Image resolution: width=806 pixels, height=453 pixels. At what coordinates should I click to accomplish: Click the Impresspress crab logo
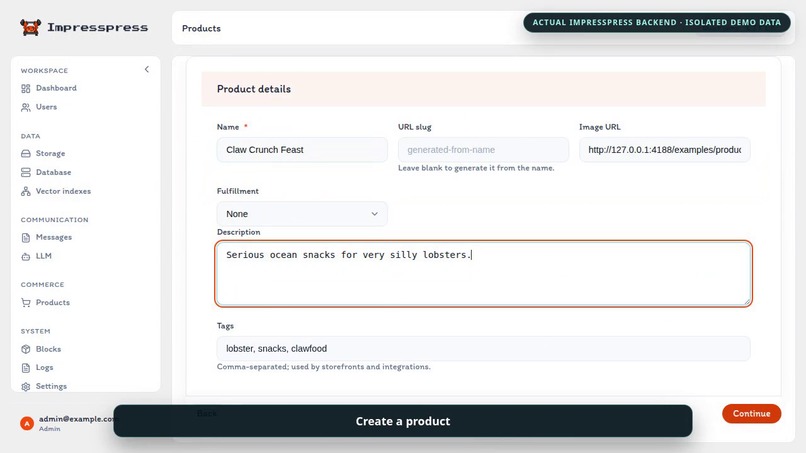pos(30,27)
